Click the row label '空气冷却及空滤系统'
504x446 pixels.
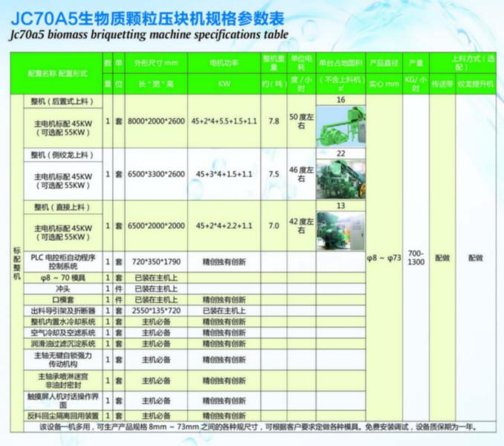[63, 332]
